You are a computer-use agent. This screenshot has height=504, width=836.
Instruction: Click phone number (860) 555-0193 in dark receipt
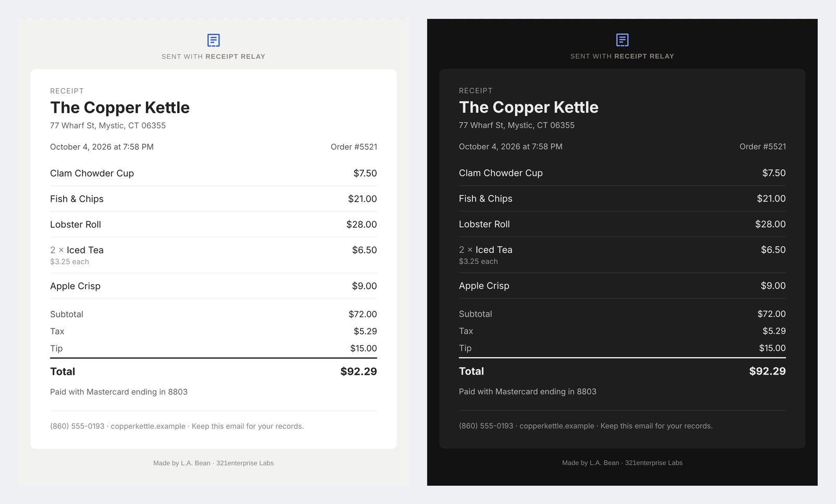click(486, 426)
